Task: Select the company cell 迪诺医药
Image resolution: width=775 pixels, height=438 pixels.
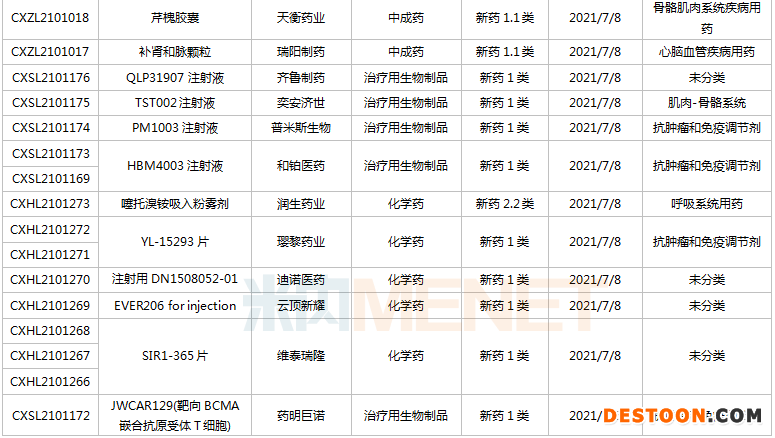Action: coord(301,280)
